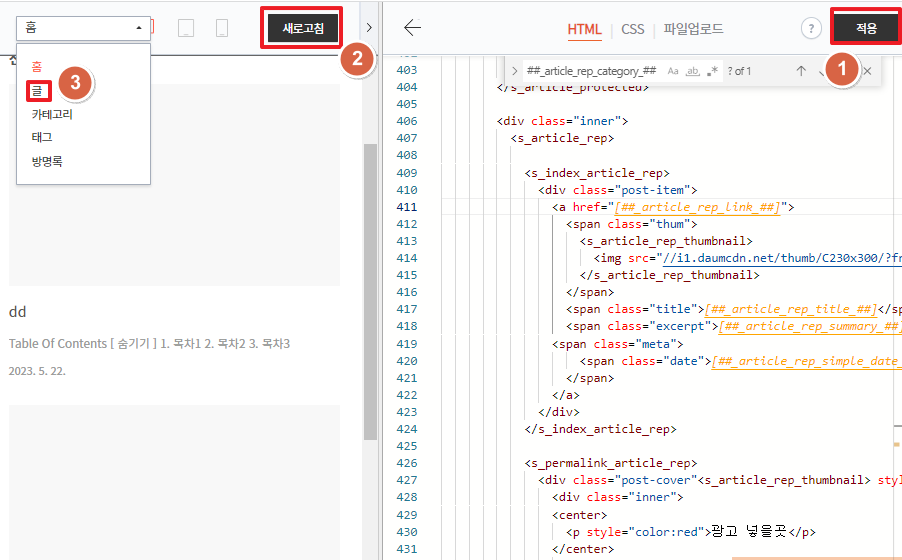The width and height of the screenshot is (902, 560).
Task: Click the find input with ##_article_rep_category_##
Action: pos(591,71)
